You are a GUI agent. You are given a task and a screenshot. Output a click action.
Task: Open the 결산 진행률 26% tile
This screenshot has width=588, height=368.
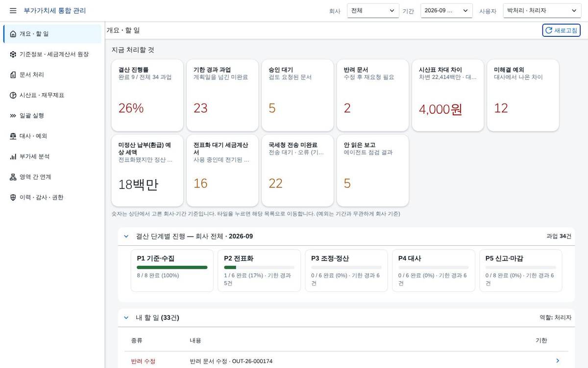click(147, 95)
